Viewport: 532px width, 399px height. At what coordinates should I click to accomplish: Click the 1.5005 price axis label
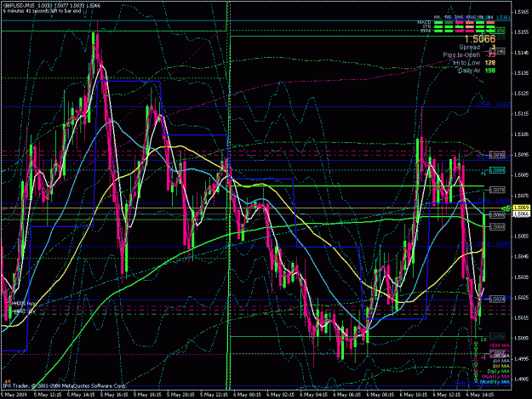click(522, 339)
